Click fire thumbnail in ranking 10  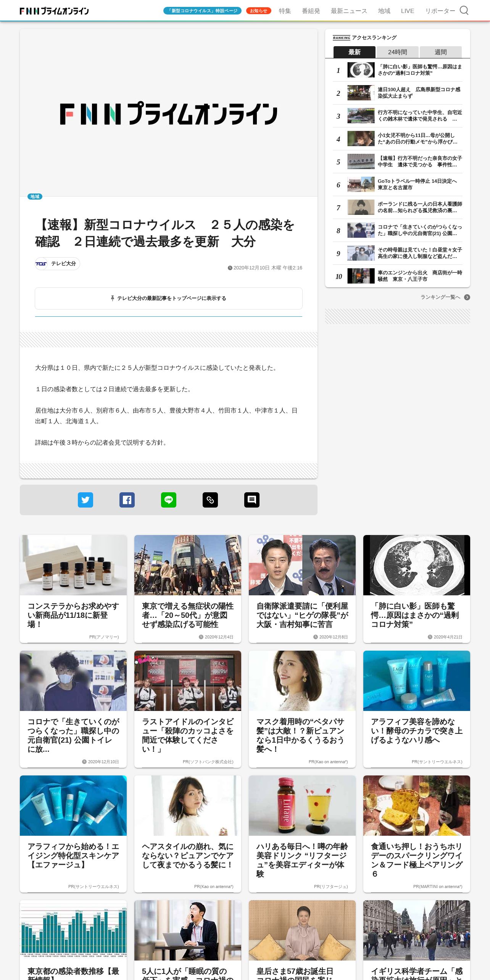click(x=361, y=276)
